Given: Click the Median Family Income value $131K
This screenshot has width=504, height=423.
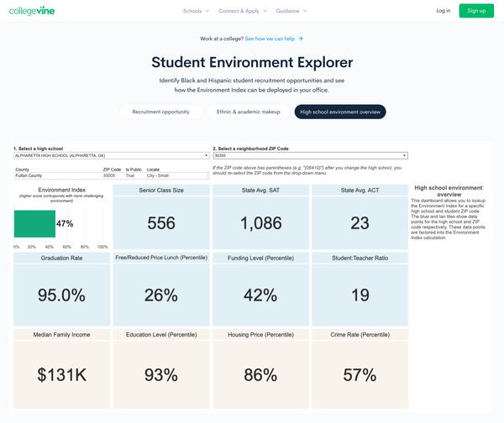Looking at the screenshot, I should click(x=61, y=374).
